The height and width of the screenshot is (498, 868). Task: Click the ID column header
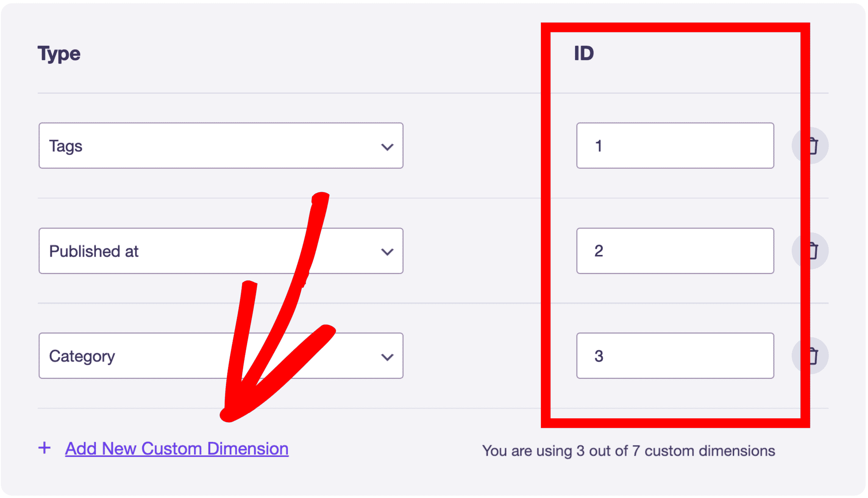pyautogui.click(x=584, y=53)
